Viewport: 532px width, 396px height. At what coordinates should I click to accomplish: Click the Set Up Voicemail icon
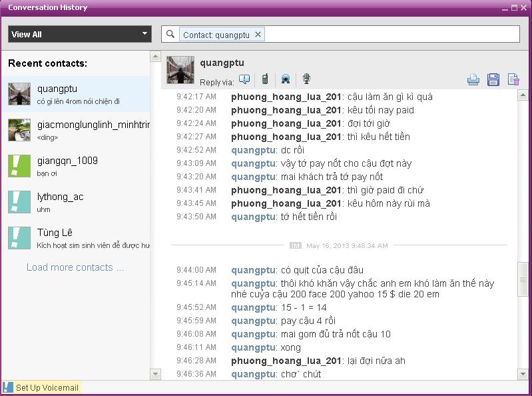pyautogui.click(x=7, y=387)
